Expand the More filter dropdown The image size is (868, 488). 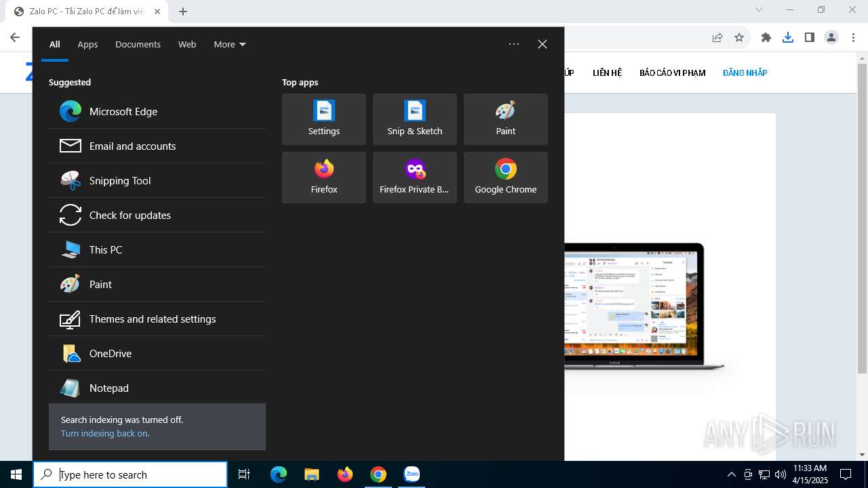pyautogui.click(x=230, y=44)
